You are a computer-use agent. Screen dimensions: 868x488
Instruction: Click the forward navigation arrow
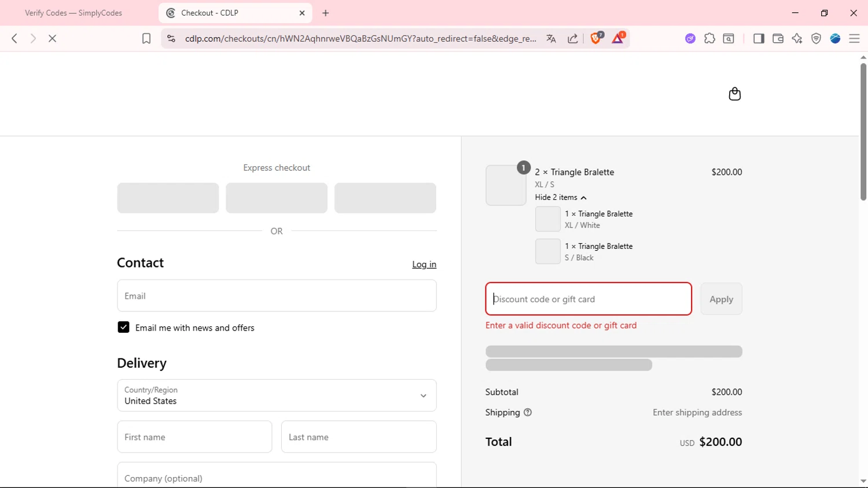pos(33,38)
